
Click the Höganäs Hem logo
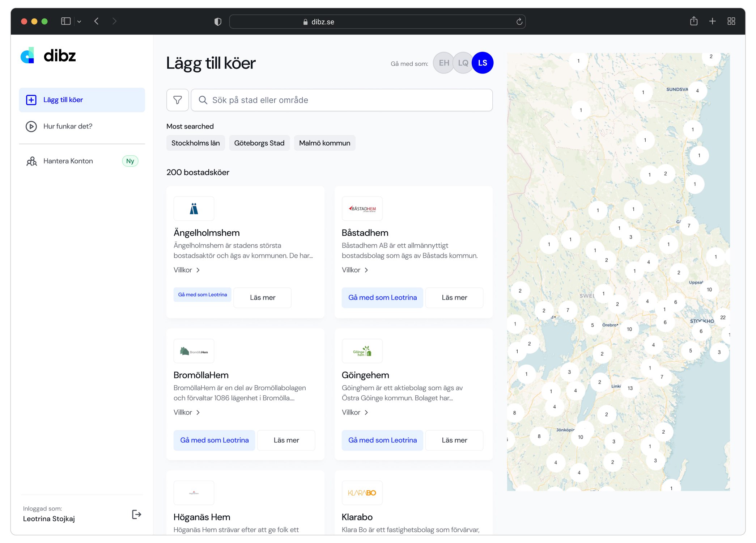(x=194, y=493)
